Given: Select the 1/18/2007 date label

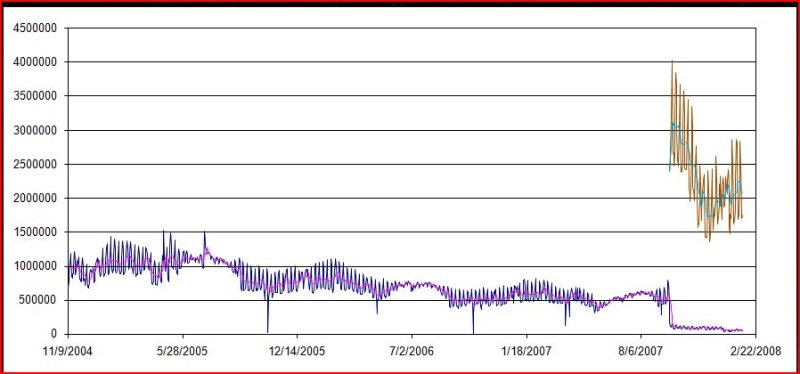Looking at the screenshot, I should (526, 352).
